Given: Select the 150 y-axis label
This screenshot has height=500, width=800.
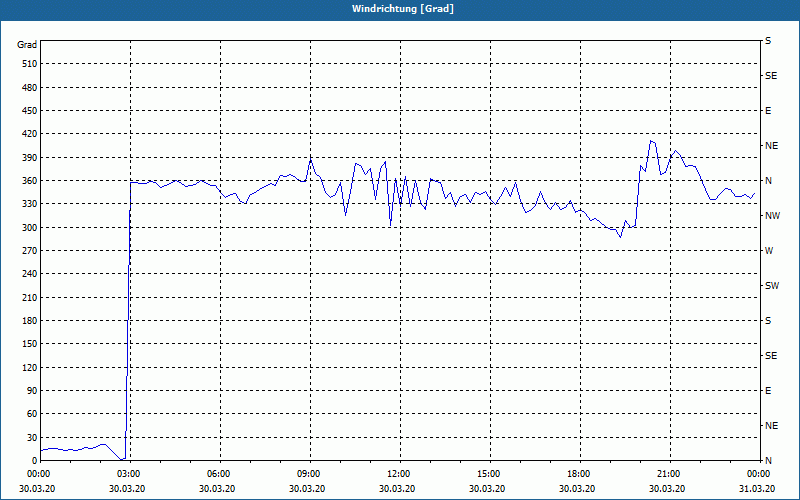Looking at the screenshot, I should (29, 344).
